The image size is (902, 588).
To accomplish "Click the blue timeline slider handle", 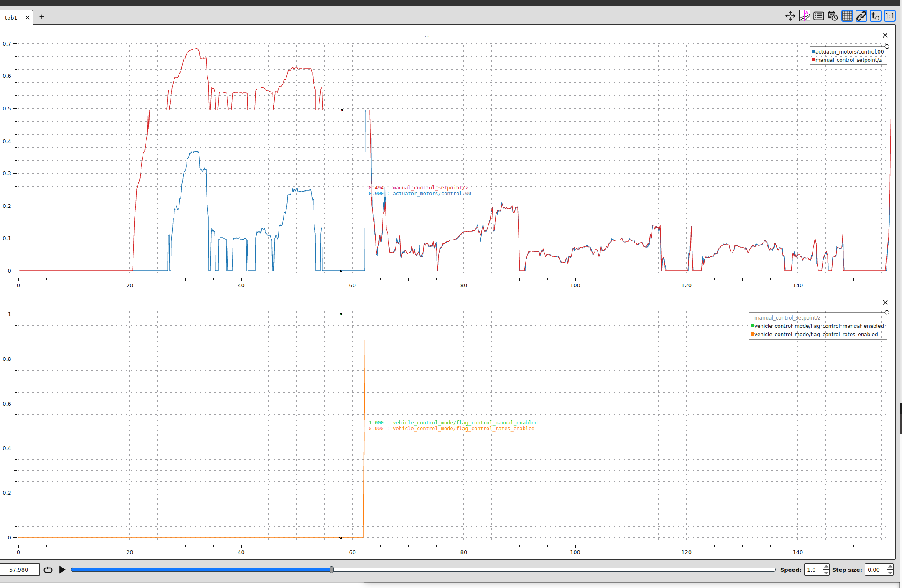I will [332, 570].
